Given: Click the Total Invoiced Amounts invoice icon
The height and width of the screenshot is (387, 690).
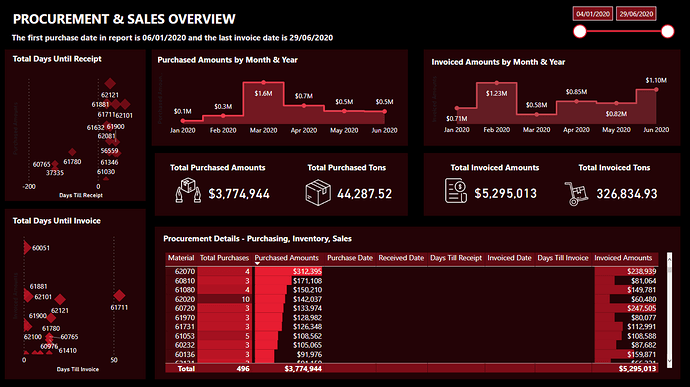Looking at the screenshot, I should [455, 191].
